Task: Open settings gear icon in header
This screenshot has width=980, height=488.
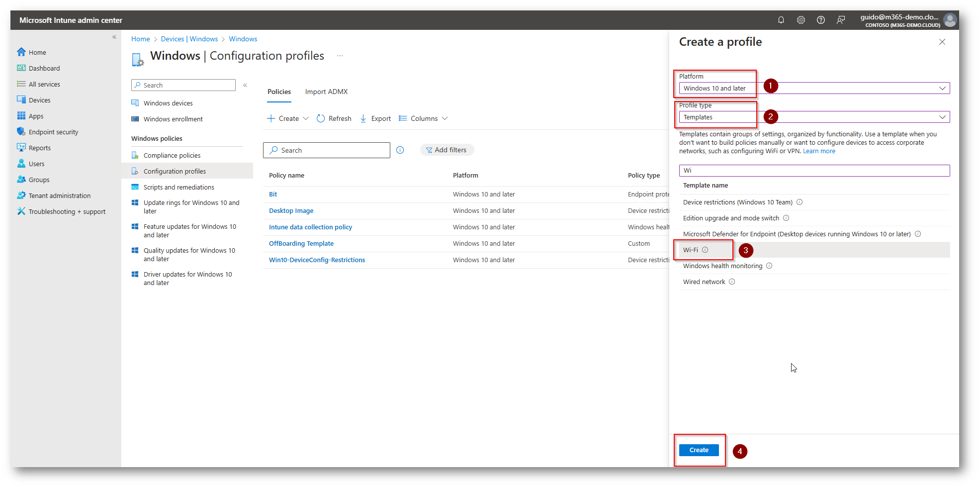Action: point(801,20)
